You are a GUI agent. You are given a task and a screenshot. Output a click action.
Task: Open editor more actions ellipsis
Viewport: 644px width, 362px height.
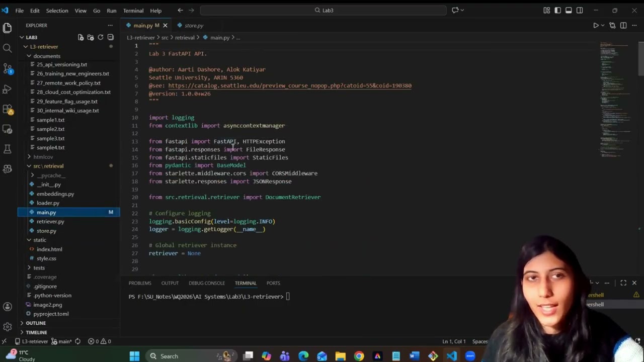634,25
